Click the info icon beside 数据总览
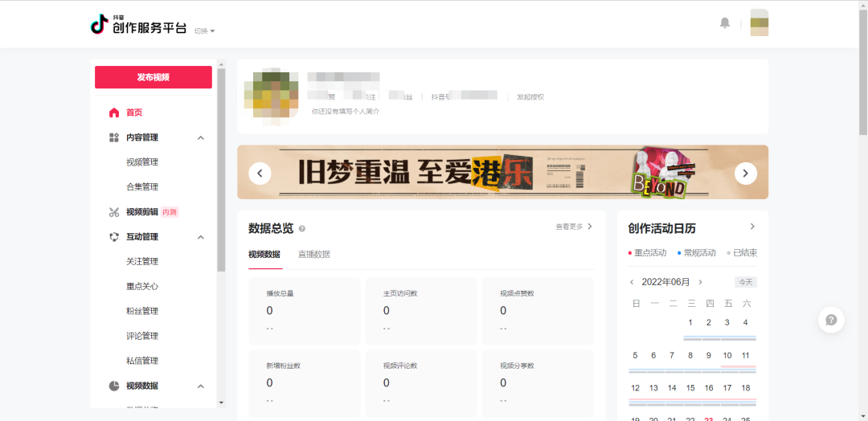Viewport: 868px width, 421px height. tap(302, 229)
